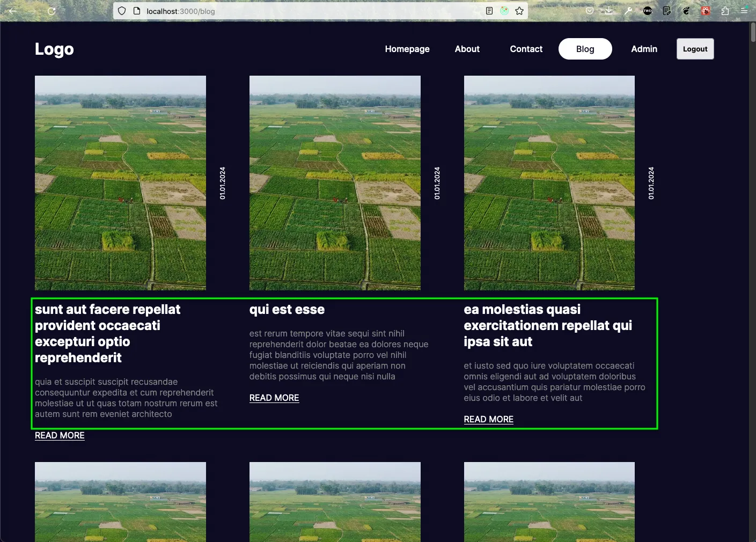Open the About nav link
The height and width of the screenshot is (542, 756).
pos(467,49)
